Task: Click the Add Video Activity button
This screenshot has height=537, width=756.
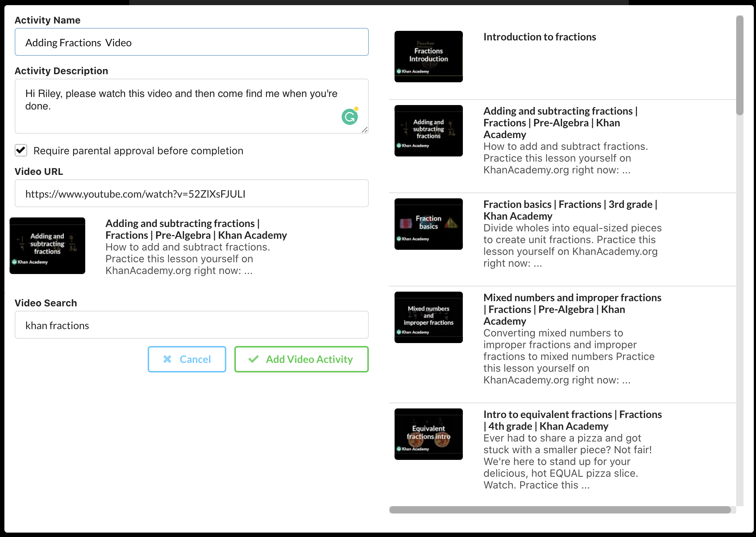Action: point(301,359)
